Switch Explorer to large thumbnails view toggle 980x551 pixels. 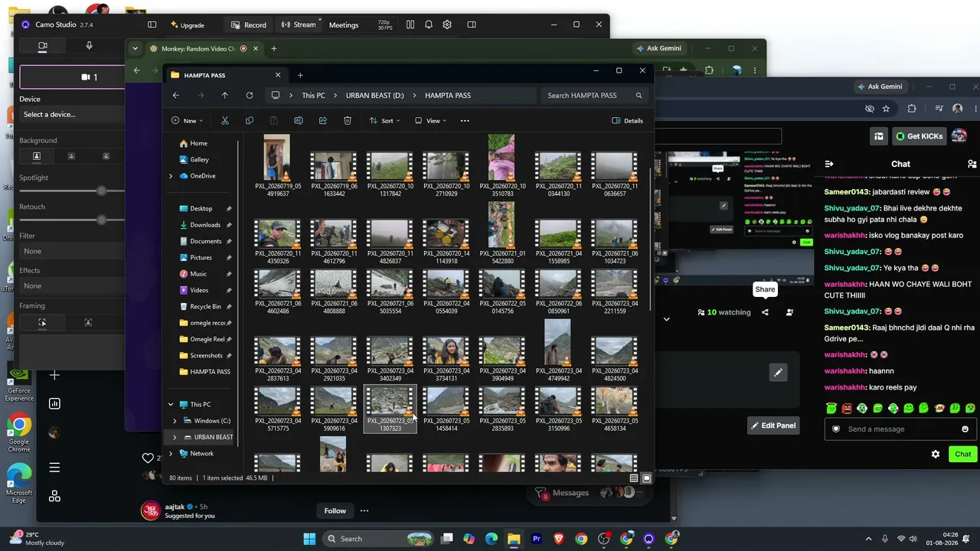(x=646, y=478)
